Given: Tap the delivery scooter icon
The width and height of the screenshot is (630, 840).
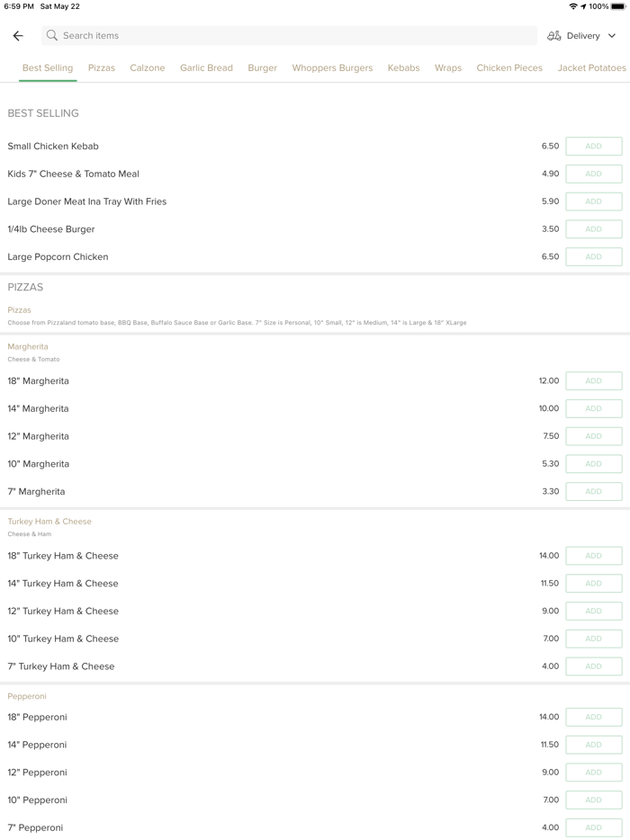Looking at the screenshot, I should (x=554, y=36).
